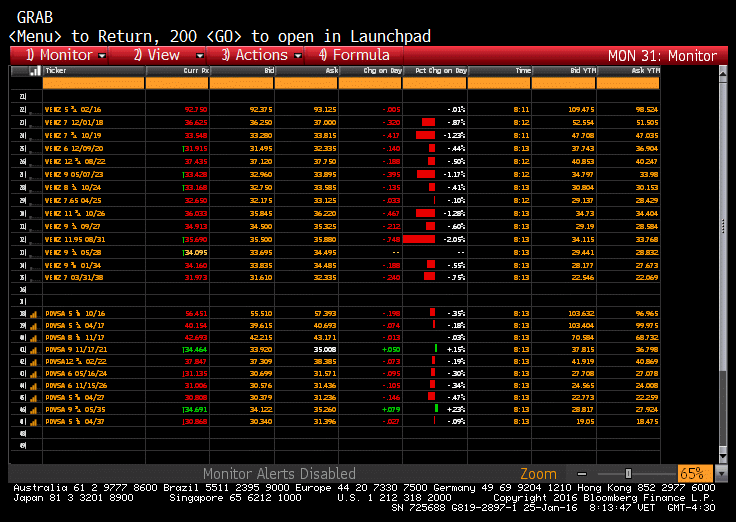
Task: Click the scroll down arrow of the monitor
Action: pos(723,456)
